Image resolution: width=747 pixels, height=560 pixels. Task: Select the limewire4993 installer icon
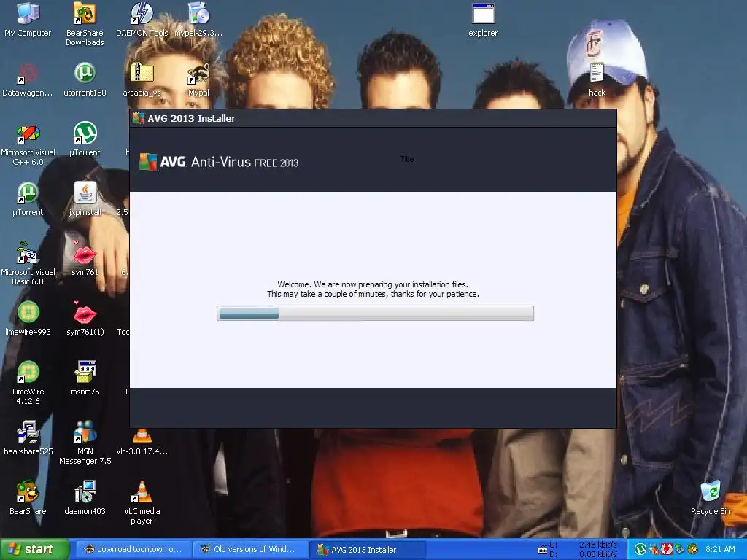click(x=28, y=318)
